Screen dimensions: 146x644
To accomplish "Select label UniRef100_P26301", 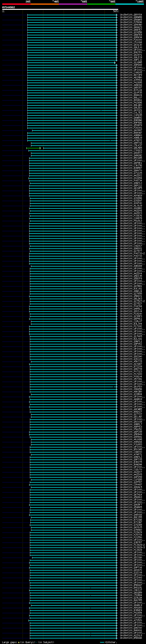I will (x=131, y=128).
